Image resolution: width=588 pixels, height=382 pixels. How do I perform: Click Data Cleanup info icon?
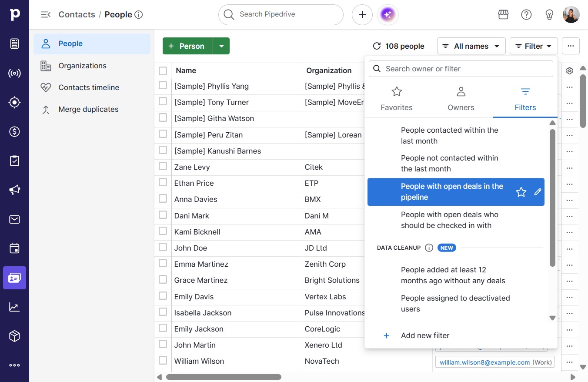(429, 248)
